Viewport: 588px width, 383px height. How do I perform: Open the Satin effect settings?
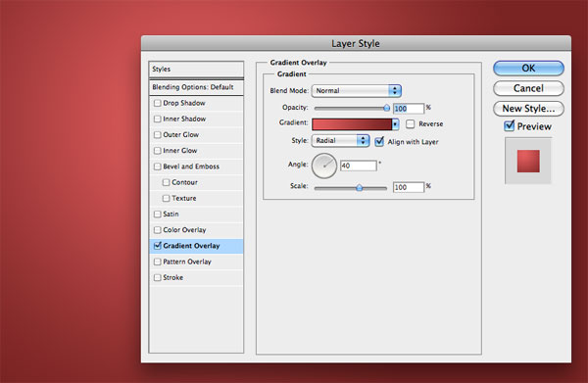[x=171, y=214]
